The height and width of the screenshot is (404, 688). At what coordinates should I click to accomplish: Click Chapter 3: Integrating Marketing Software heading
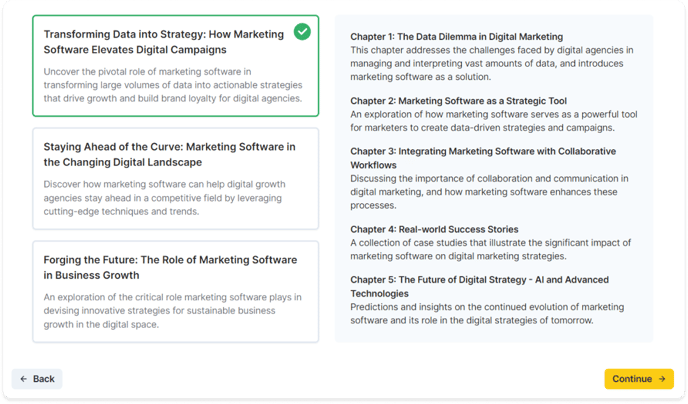[483, 158]
